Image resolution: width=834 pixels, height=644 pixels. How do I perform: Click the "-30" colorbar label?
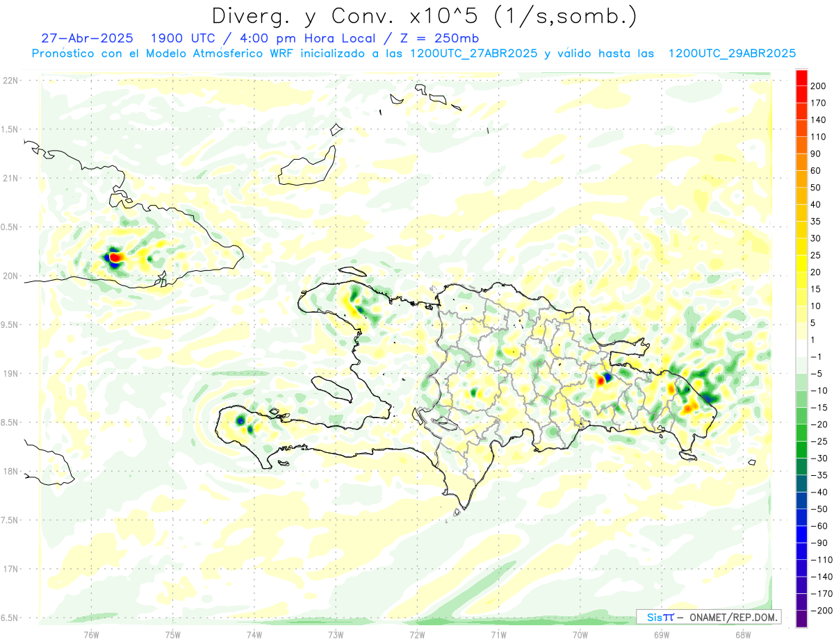click(819, 459)
